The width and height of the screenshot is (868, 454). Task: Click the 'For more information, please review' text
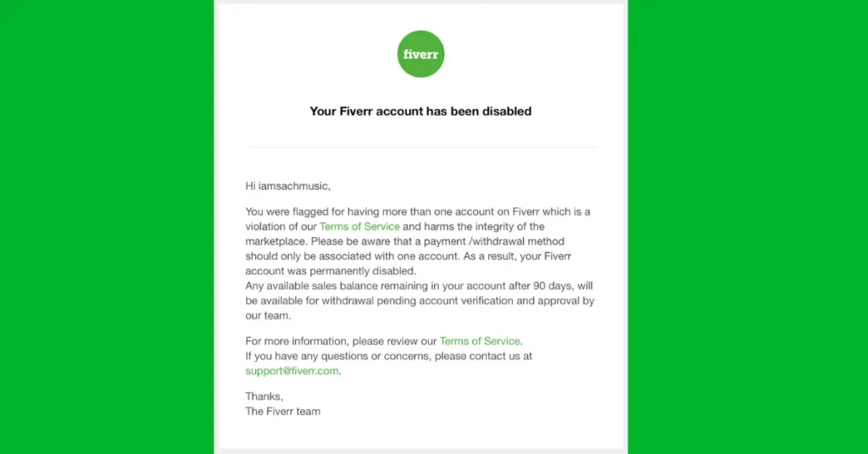pos(341,341)
